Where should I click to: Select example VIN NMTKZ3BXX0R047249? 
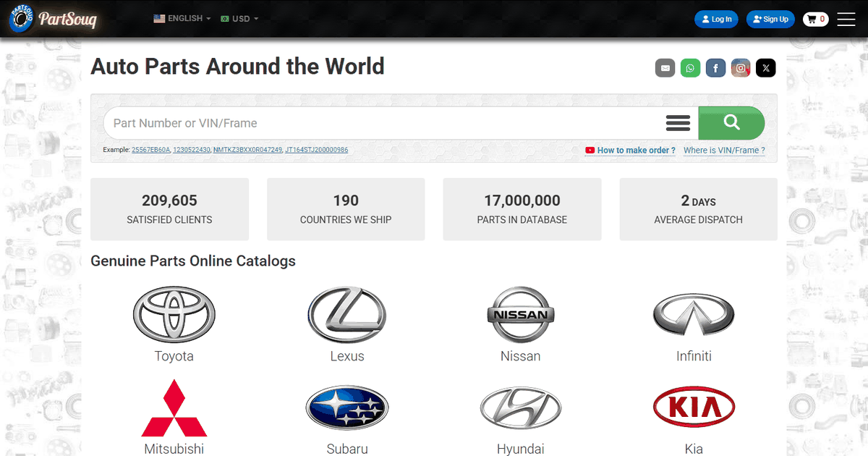coord(247,150)
